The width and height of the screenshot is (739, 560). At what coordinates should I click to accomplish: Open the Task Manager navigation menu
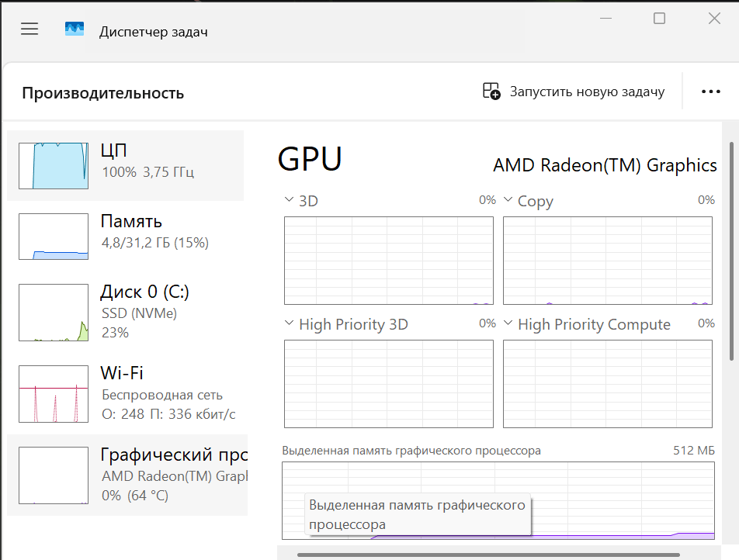[x=29, y=29]
